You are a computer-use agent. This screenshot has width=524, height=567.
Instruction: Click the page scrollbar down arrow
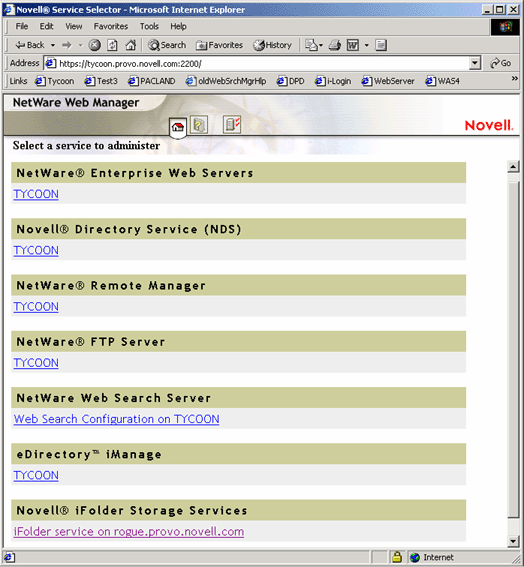(x=513, y=541)
